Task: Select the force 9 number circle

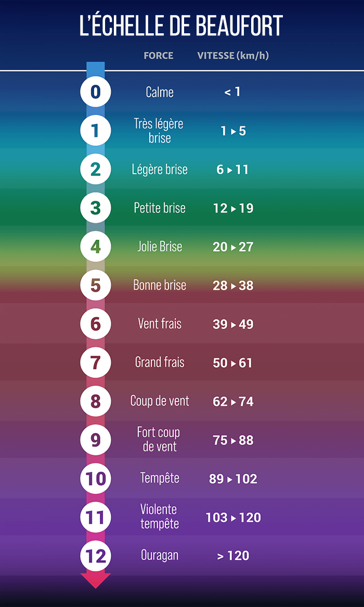Action: pyautogui.click(x=95, y=440)
